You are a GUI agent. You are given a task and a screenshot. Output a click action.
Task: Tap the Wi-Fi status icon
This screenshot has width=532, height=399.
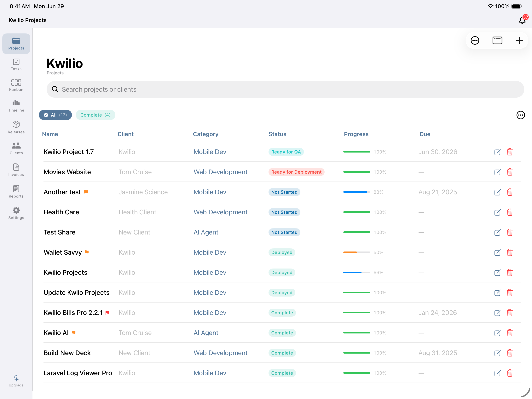coord(490,6)
